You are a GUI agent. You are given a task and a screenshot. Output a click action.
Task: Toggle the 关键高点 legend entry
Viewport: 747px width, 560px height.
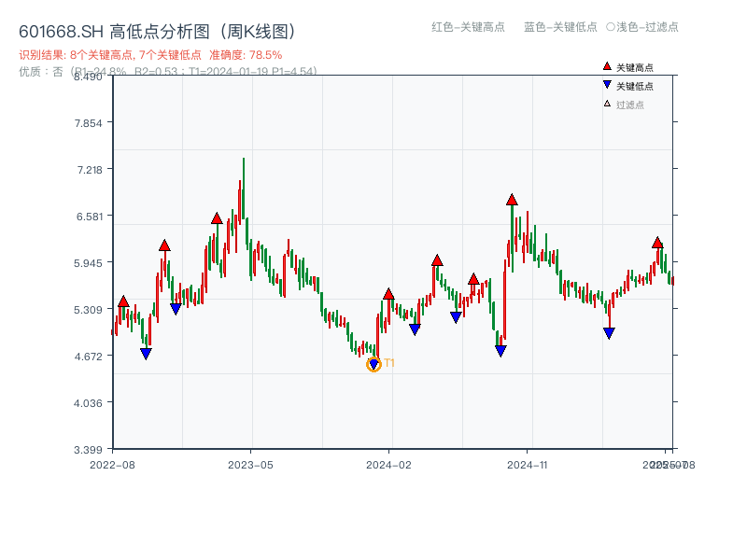(627, 67)
